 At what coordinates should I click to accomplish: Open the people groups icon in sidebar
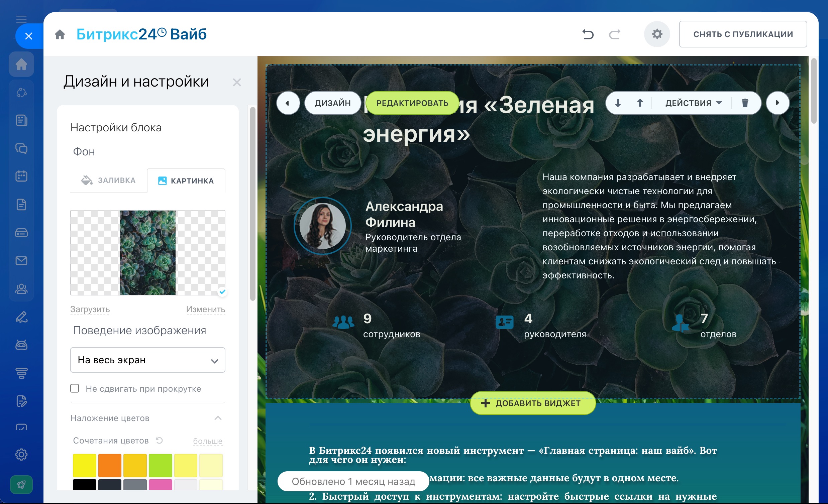tap(21, 289)
